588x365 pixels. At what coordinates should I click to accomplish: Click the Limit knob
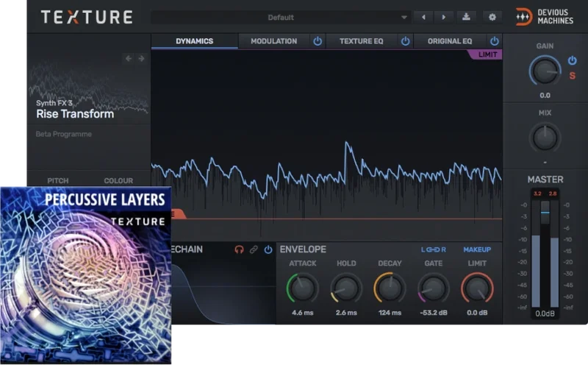pyautogui.click(x=477, y=288)
